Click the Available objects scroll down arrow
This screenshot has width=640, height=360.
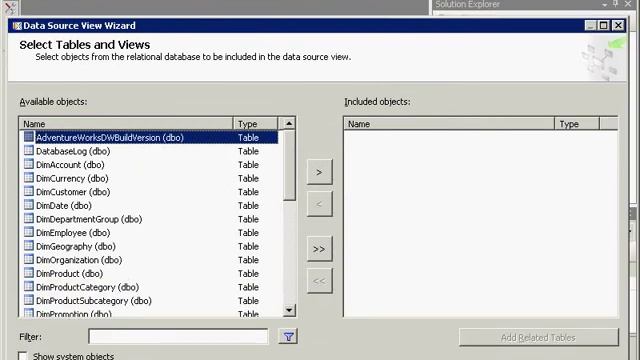click(289, 310)
